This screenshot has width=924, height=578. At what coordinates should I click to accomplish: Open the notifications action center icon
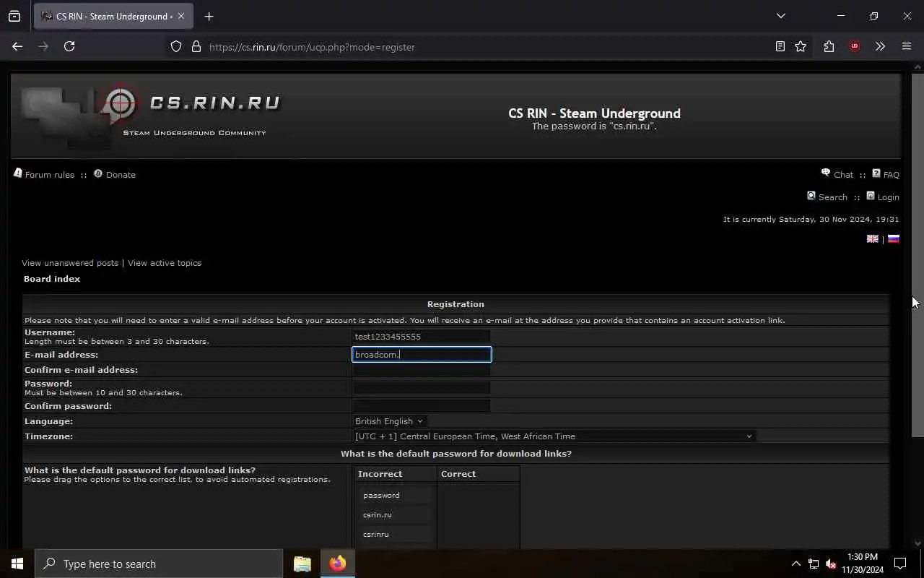[900, 564]
